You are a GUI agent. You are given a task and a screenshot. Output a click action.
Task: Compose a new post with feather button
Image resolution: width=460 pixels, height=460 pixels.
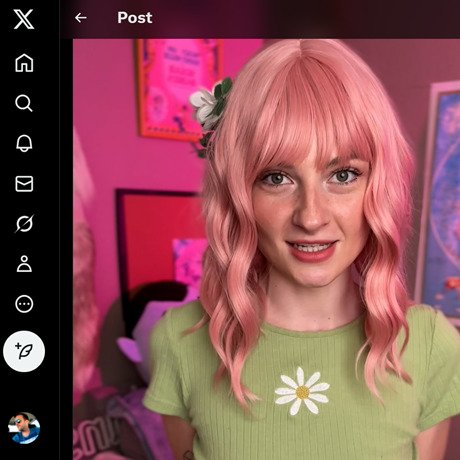24,351
